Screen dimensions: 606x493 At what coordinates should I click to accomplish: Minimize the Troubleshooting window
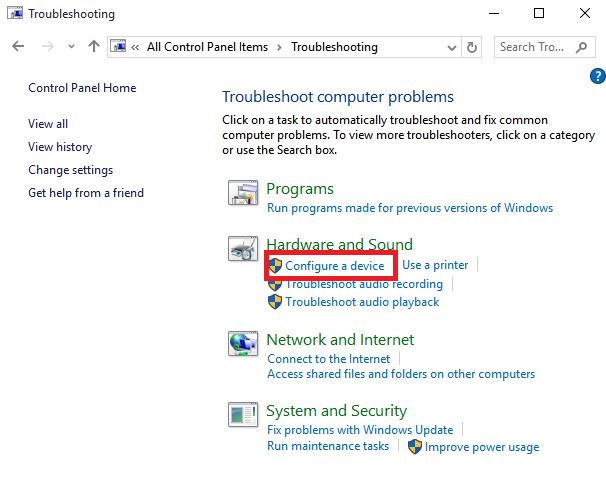[x=494, y=13]
